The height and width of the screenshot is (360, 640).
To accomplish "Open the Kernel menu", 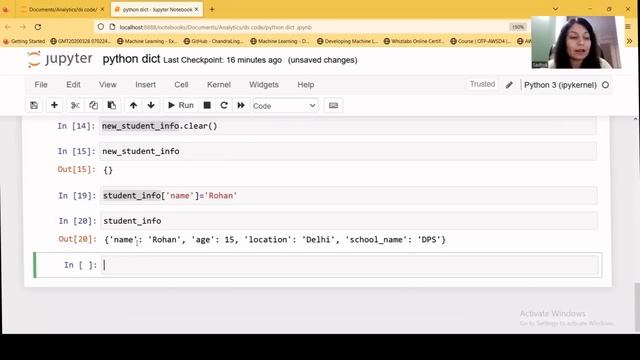I will [219, 84].
